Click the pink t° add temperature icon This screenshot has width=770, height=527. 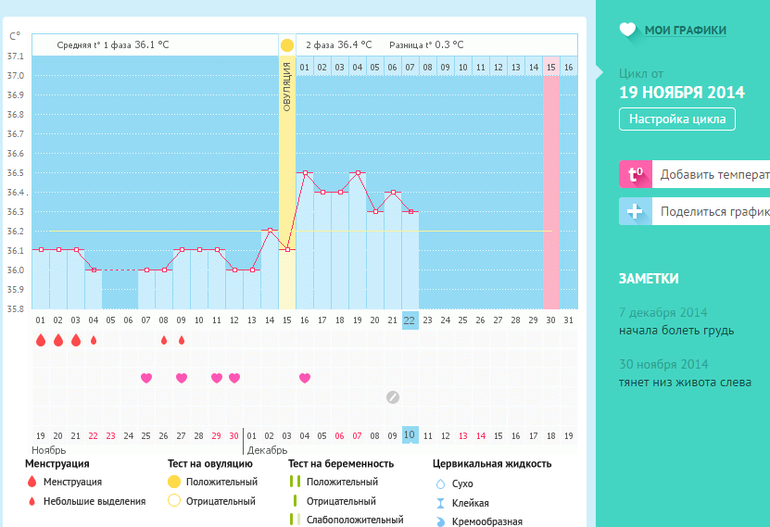634,174
